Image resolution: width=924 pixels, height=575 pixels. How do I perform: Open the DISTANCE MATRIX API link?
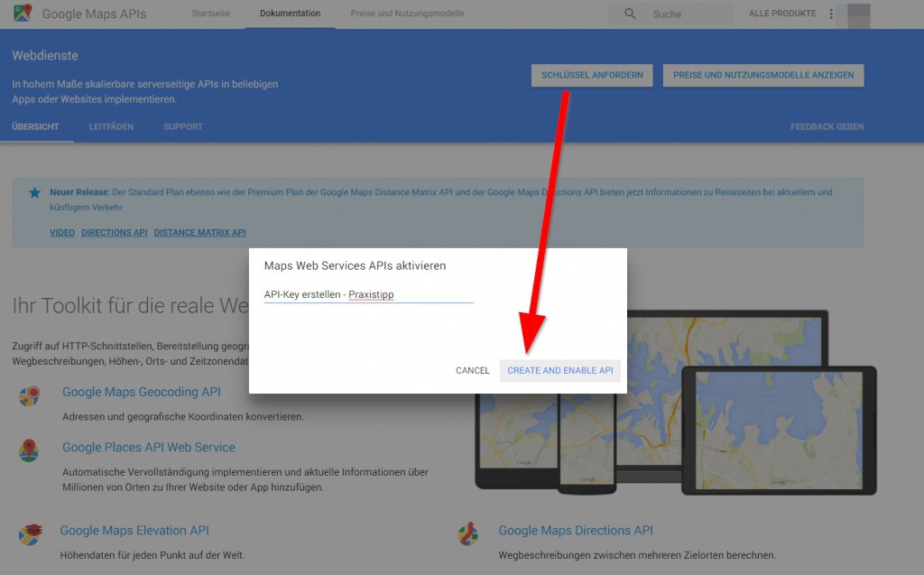(199, 232)
